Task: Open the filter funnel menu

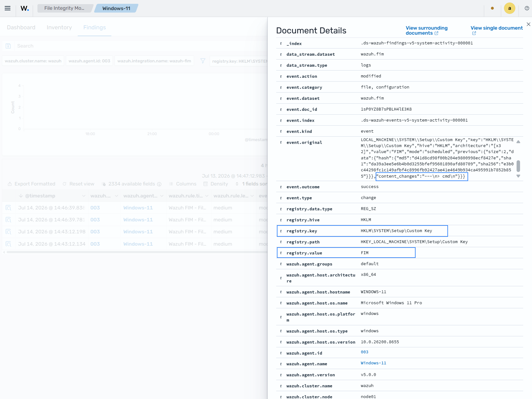Action: coord(203,61)
